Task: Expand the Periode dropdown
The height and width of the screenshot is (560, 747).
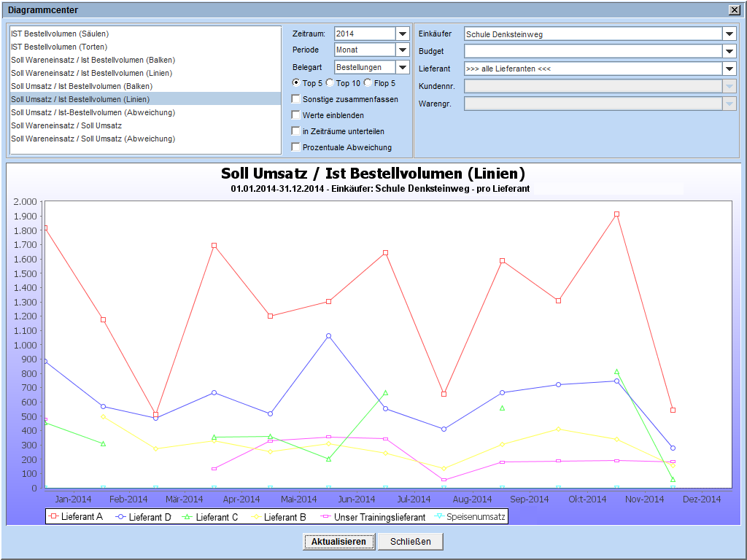Action: 402,50
